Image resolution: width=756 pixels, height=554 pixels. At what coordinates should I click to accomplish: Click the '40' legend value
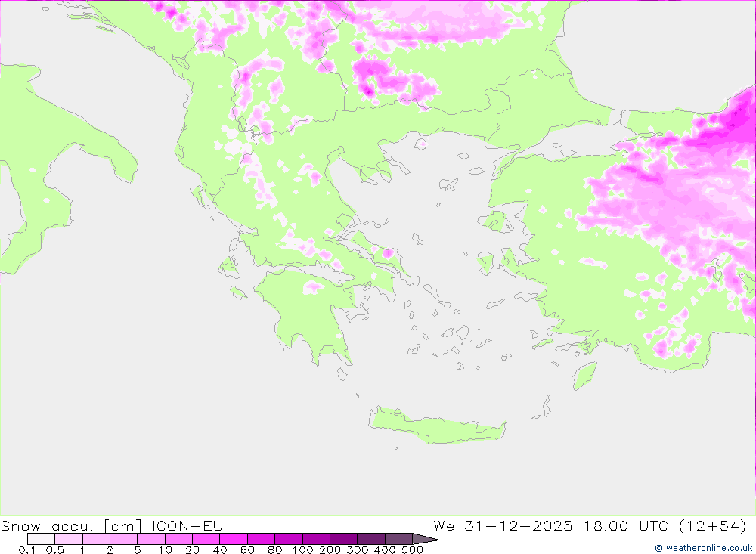220,550
